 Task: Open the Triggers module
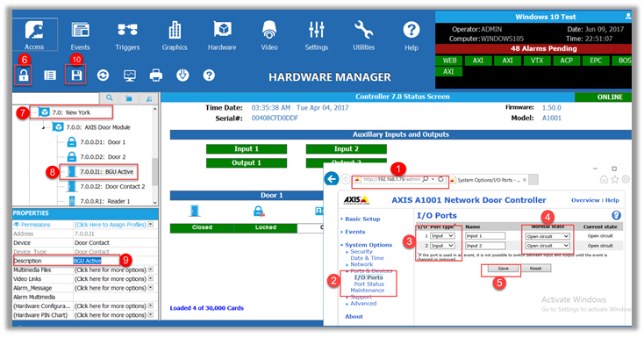point(127,35)
